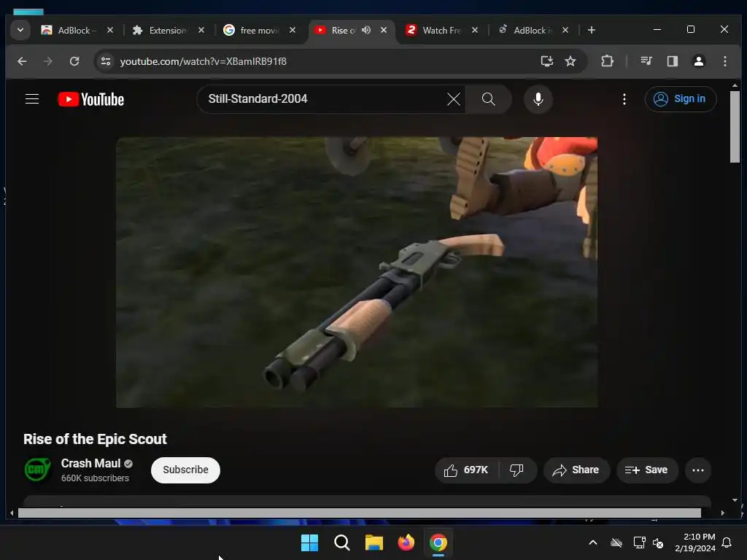Image resolution: width=747 pixels, height=560 pixels.
Task: Click the page vertical scrollbar thumb
Action: (735, 127)
